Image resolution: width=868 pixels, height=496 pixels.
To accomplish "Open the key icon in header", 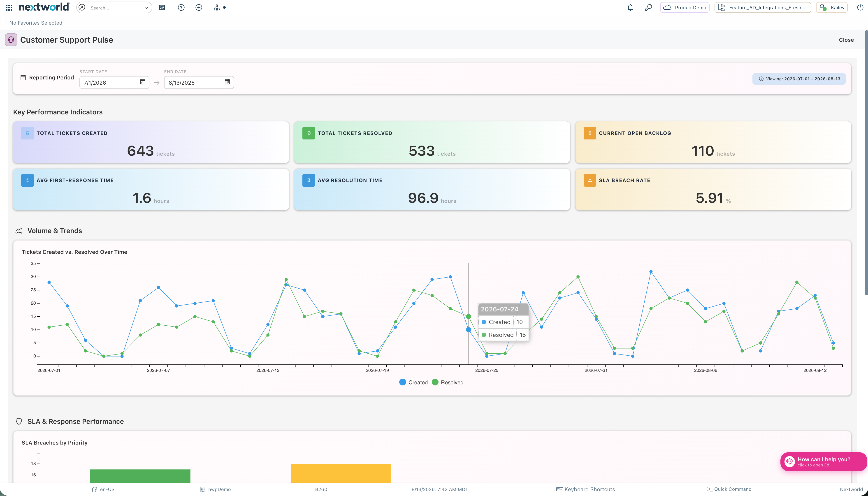I will point(648,7).
